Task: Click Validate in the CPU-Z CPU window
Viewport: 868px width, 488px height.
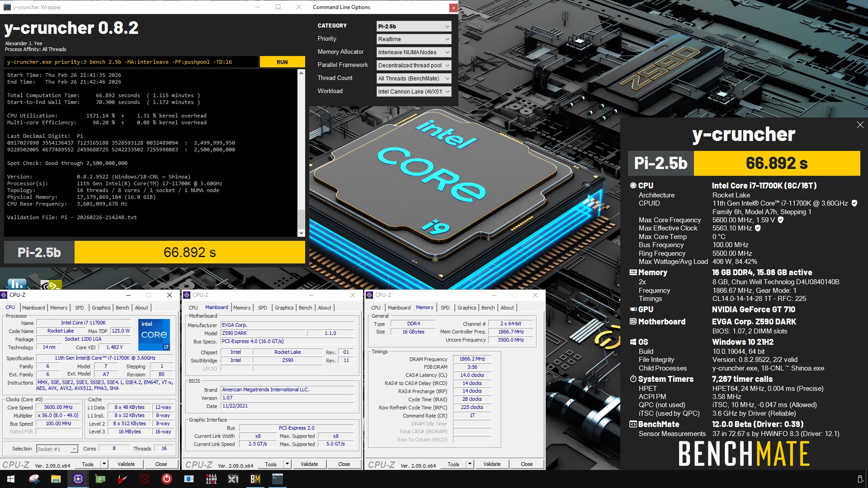Action: [x=126, y=464]
